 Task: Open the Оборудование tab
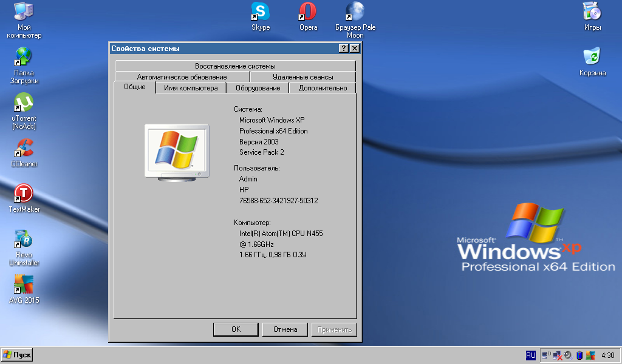[258, 88]
